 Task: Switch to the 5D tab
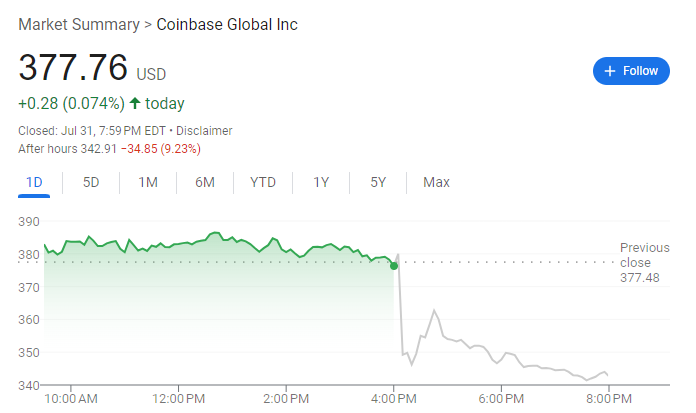pyautogui.click(x=91, y=182)
